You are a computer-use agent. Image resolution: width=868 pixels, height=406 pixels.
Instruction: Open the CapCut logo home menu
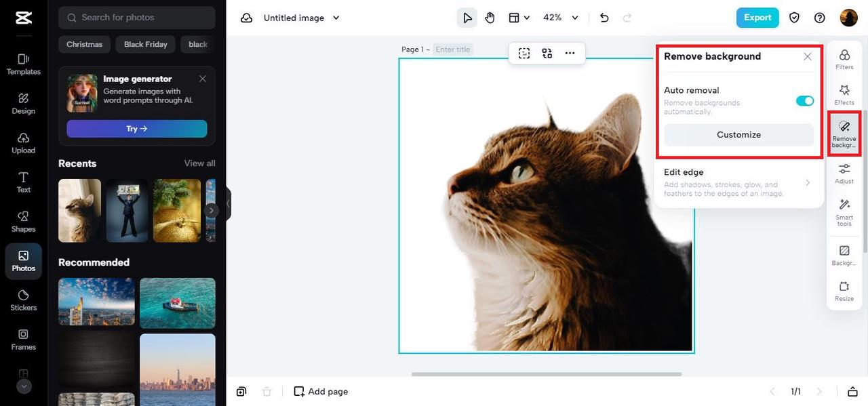[x=24, y=18]
